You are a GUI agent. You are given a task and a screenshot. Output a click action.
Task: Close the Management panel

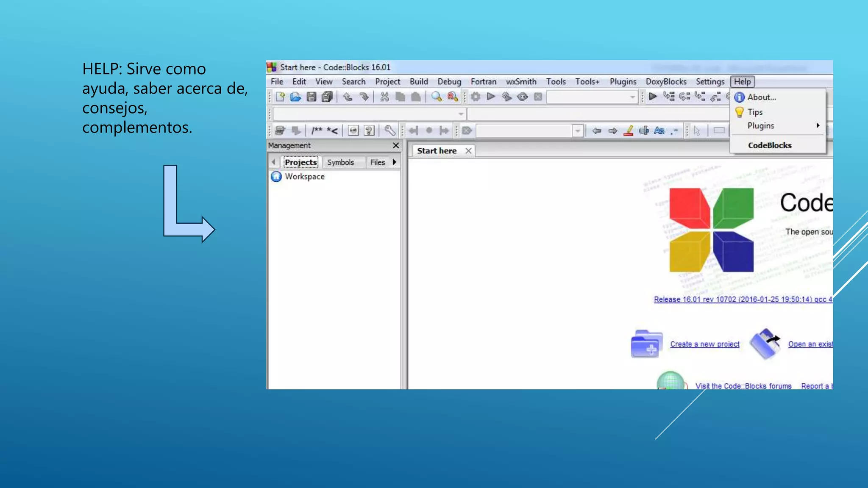[x=396, y=146]
